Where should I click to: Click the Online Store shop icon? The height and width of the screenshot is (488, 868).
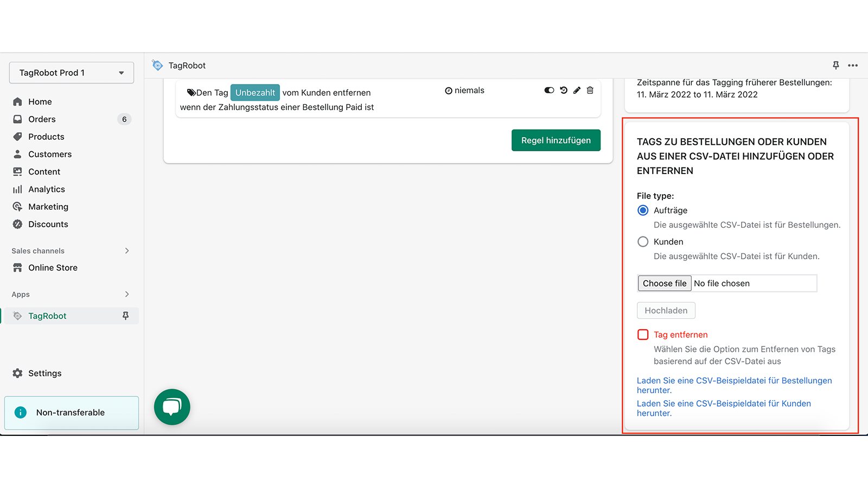(x=17, y=268)
